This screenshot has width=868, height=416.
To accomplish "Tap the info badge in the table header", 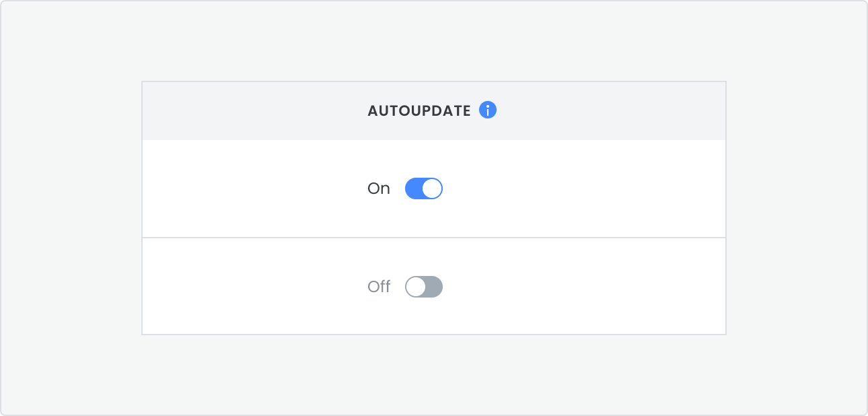I will point(488,110).
